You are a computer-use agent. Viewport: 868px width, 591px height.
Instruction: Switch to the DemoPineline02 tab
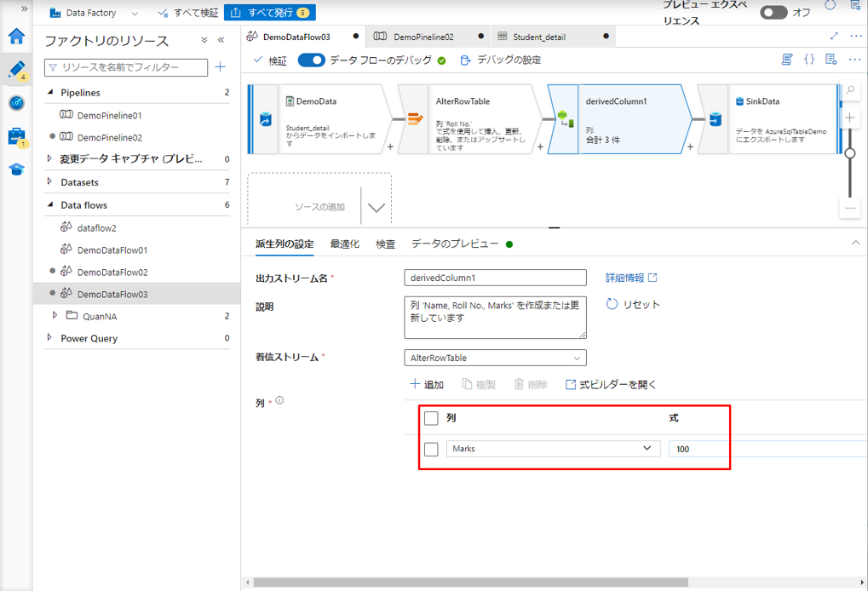click(429, 37)
